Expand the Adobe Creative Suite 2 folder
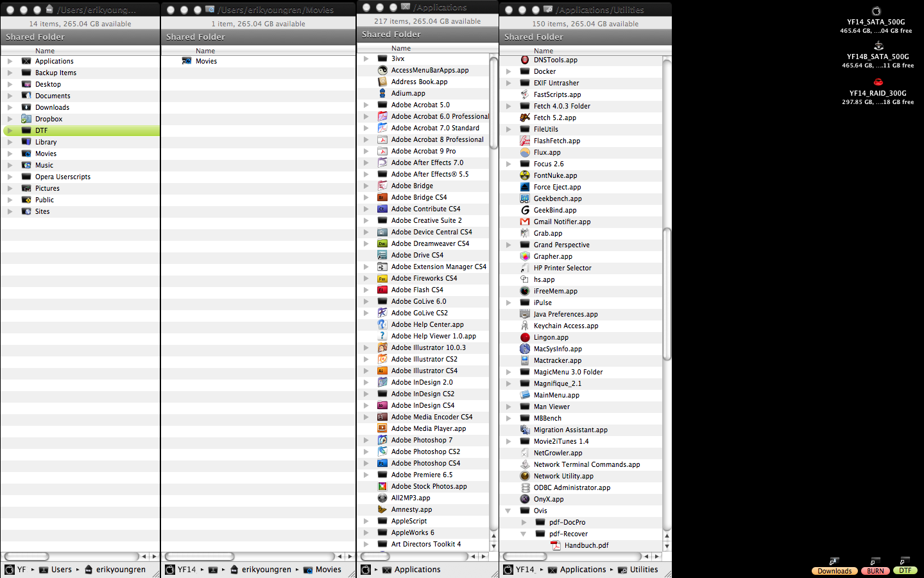 [366, 220]
